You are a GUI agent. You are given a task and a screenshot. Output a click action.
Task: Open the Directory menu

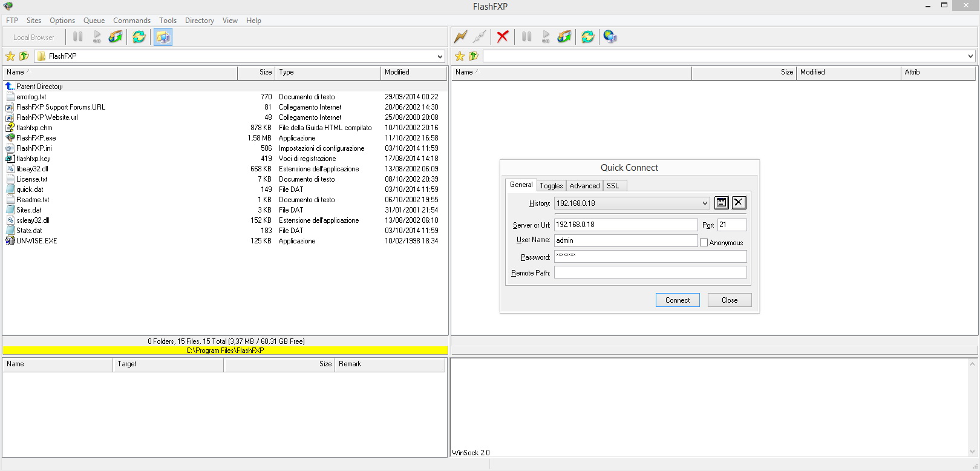point(200,21)
